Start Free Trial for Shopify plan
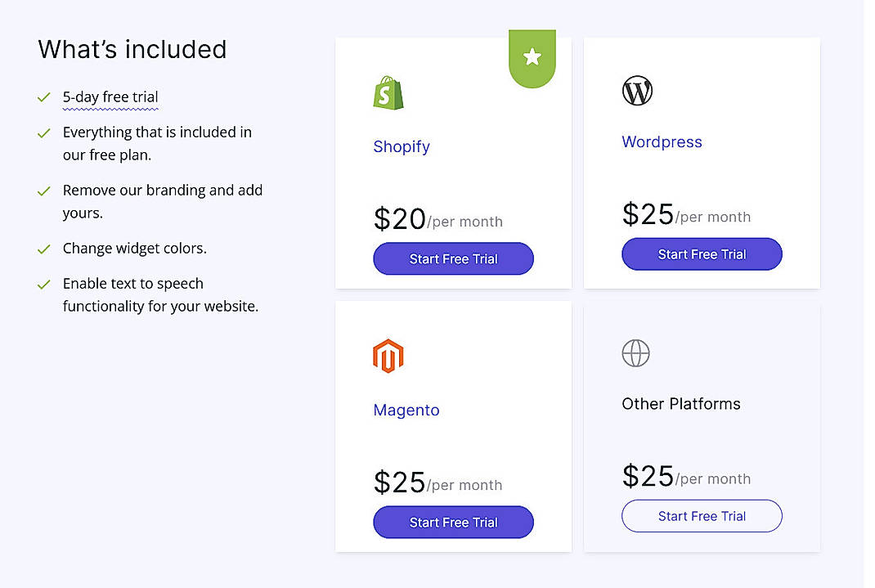 453,258
